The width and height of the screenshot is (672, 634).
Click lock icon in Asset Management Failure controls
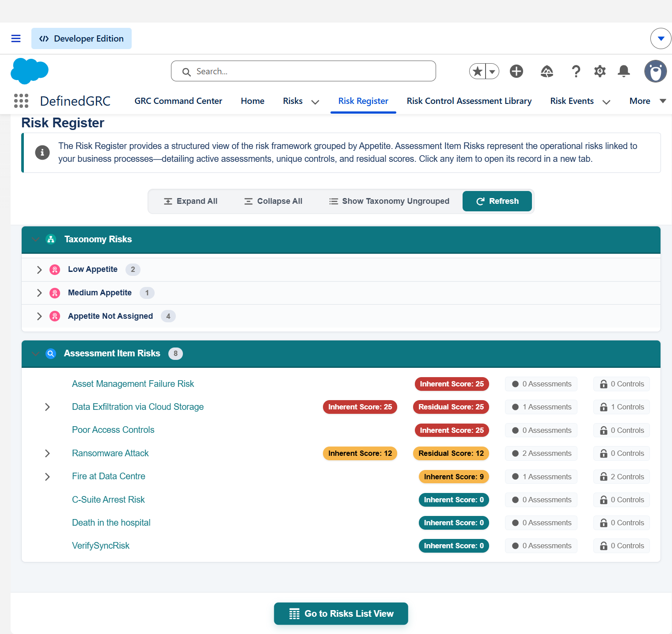pyautogui.click(x=604, y=384)
